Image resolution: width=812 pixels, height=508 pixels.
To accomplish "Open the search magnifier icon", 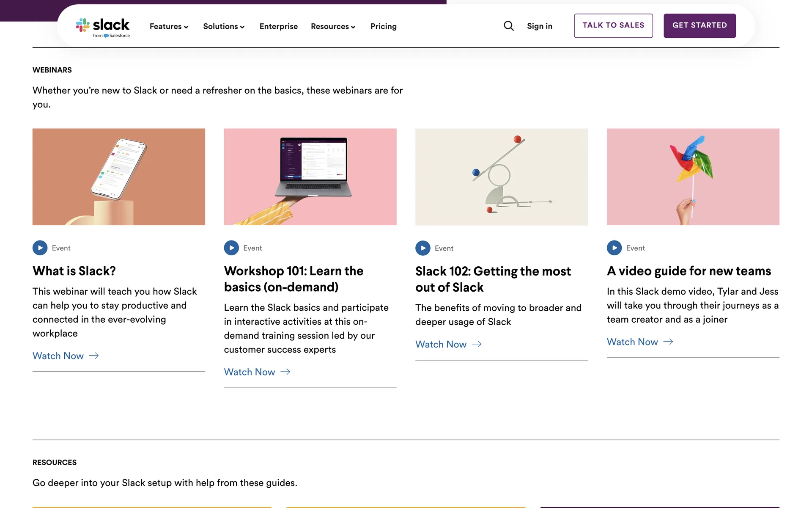I will [x=508, y=26].
